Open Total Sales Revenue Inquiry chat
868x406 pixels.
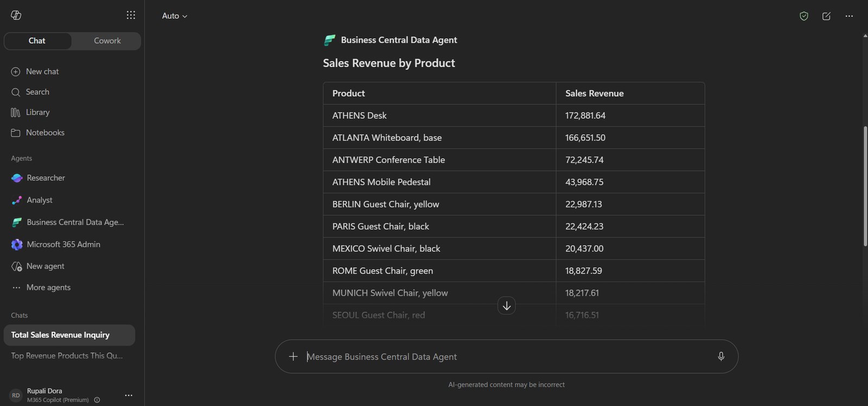(x=69, y=335)
